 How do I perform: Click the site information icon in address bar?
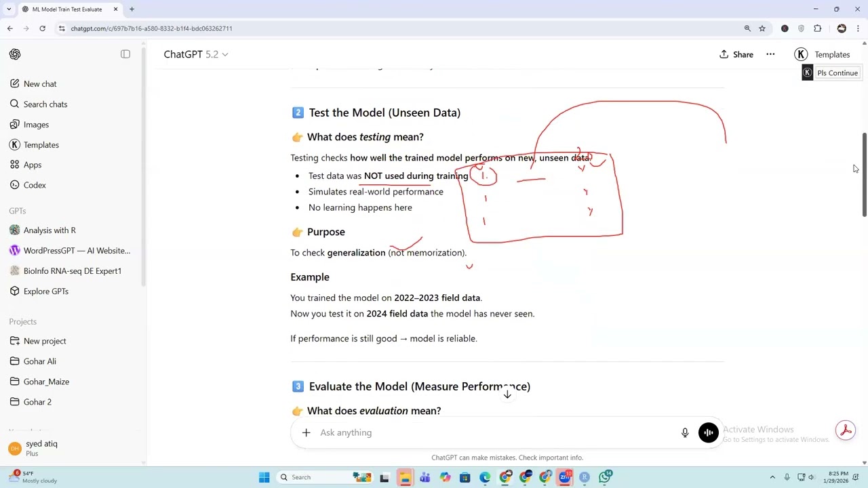point(62,28)
